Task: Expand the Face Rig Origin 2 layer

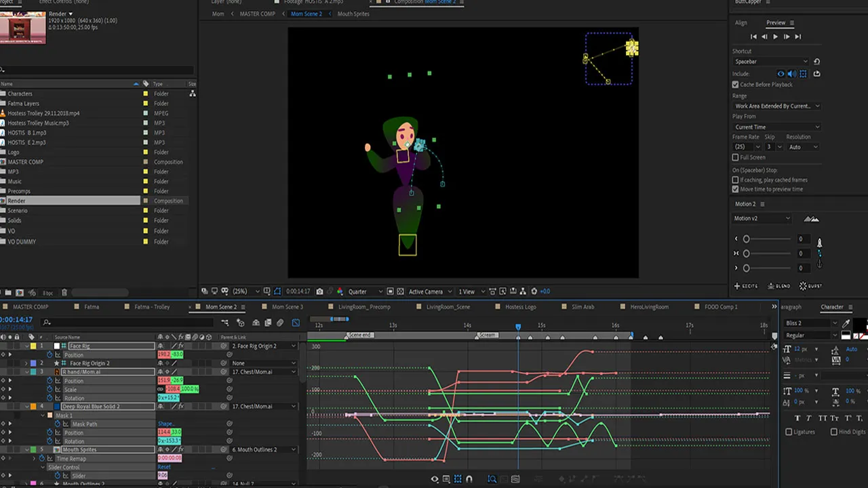Action: pyautogui.click(x=26, y=363)
